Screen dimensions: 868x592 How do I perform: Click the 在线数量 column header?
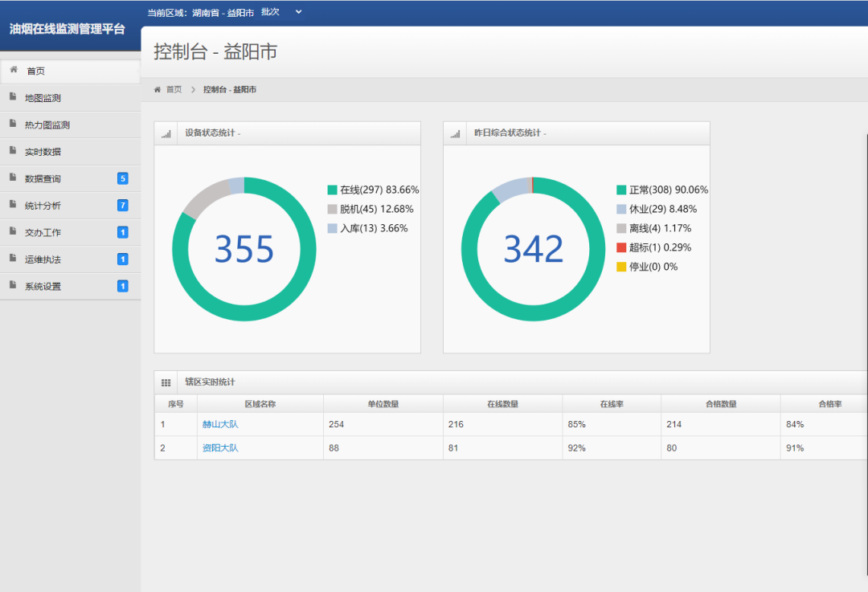pyautogui.click(x=502, y=404)
